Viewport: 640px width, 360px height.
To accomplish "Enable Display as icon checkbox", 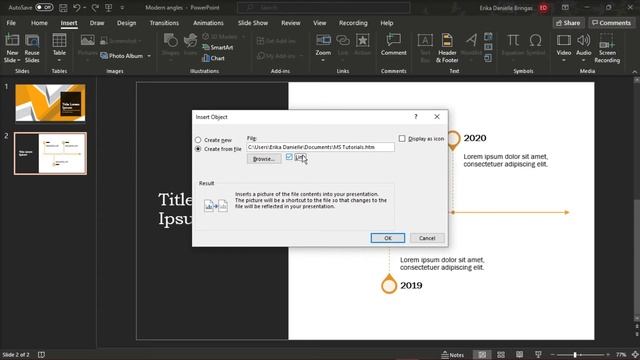I will click(x=402, y=139).
